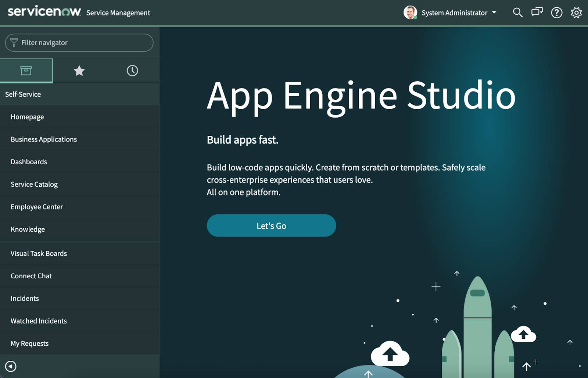Open system settings gear icon
This screenshot has width=588, height=378.
point(576,13)
